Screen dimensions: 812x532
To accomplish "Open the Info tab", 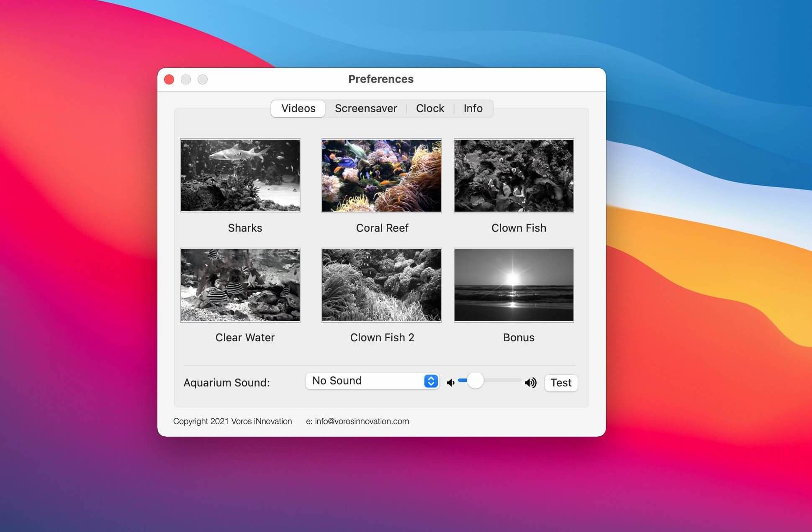I will pos(473,108).
